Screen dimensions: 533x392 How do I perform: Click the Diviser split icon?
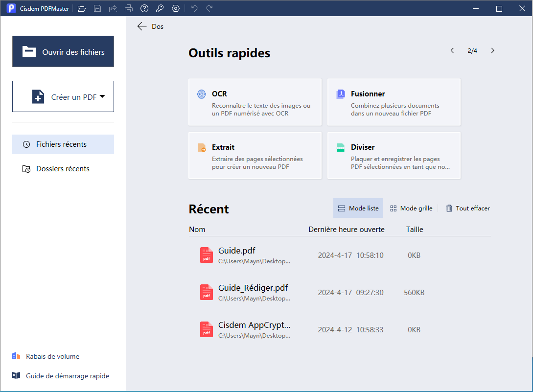[341, 148]
